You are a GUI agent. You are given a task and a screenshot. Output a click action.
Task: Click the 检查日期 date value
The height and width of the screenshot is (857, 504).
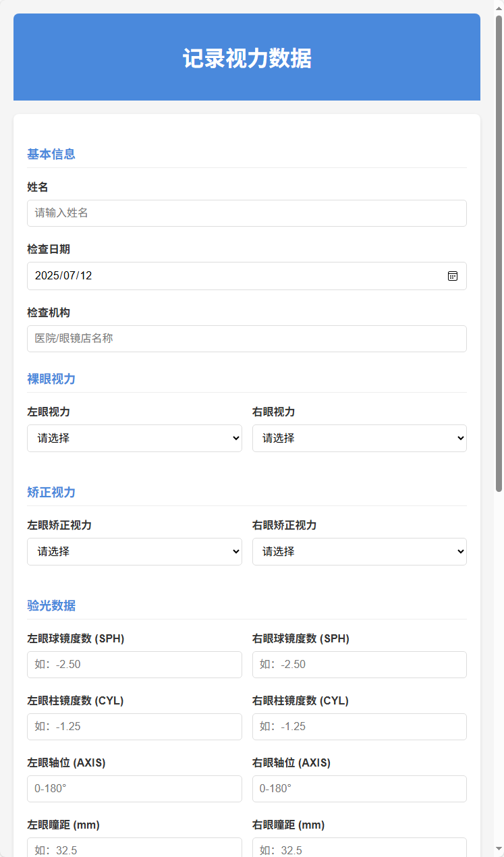(202, 275)
